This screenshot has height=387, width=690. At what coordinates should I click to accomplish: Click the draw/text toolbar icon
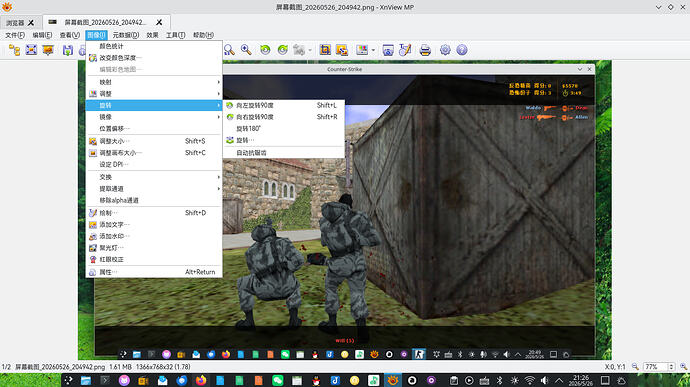(405, 50)
